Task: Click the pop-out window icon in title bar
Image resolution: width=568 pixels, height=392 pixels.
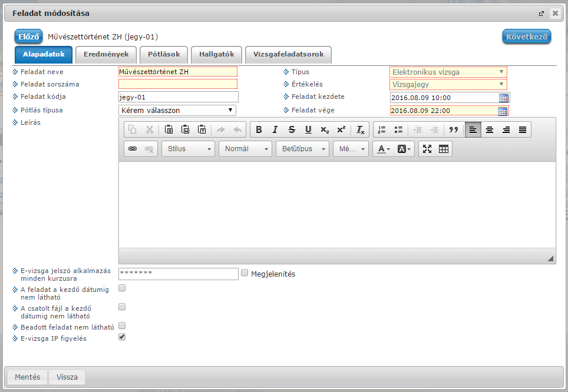Action: pyautogui.click(x=541, y=14)
